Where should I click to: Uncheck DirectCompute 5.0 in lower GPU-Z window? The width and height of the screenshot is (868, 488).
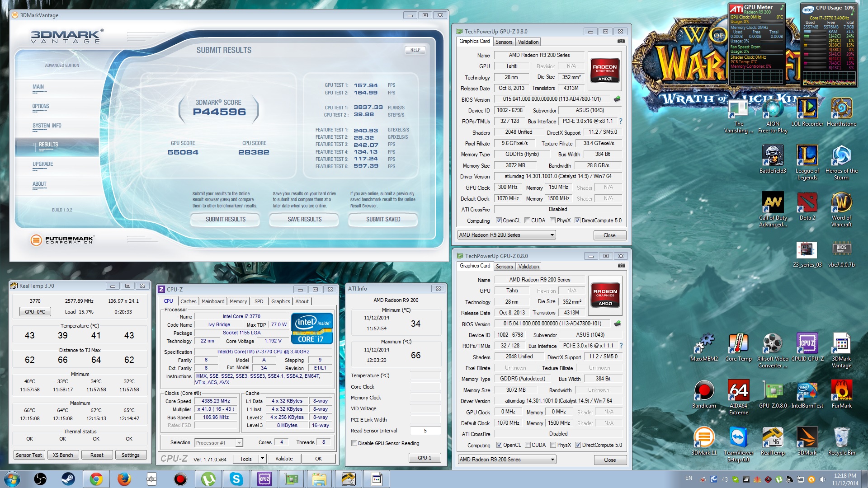pyautogui.click(x=578, y=445)
